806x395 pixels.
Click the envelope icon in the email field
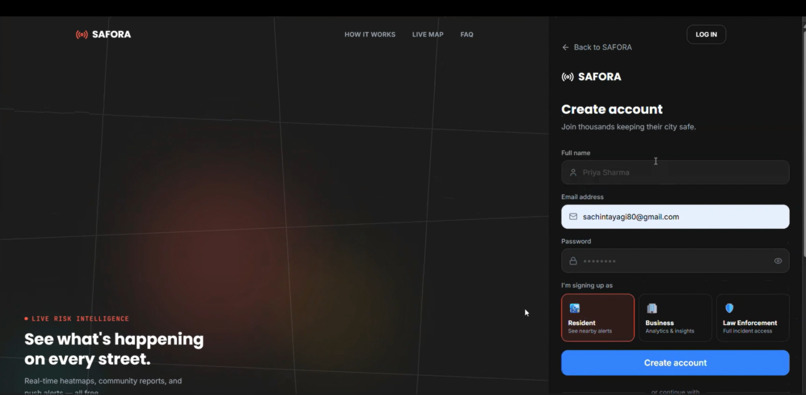pos(573,217)
